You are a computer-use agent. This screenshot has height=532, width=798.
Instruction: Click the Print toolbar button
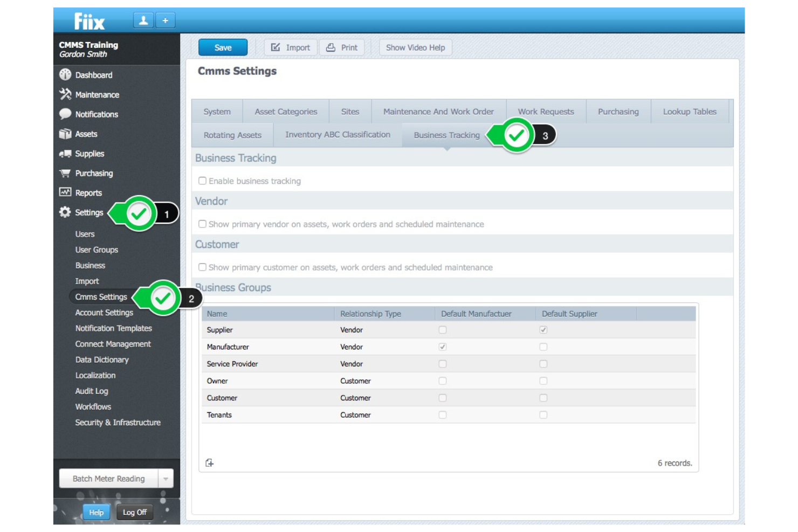pyautogui.click(x=343, y=47)
